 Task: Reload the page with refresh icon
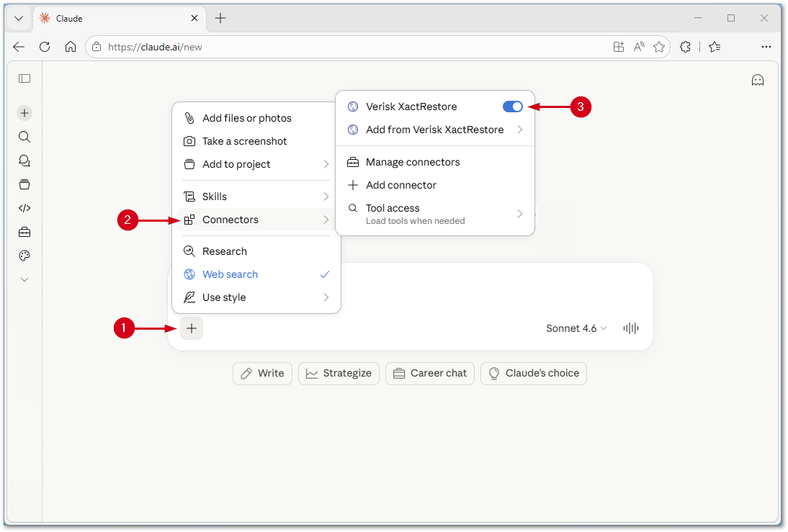[45, 47]
